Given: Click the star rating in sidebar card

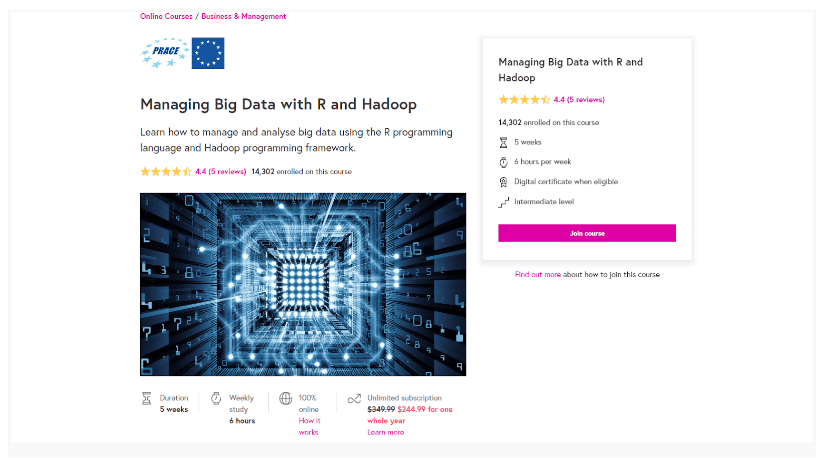Looking at the screenshot, I should (x=523, y=100).
